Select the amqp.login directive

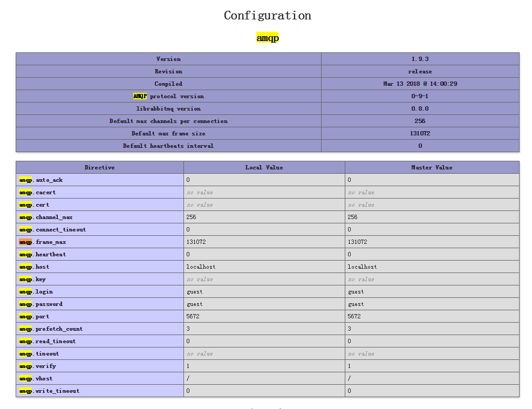point(36,292)
